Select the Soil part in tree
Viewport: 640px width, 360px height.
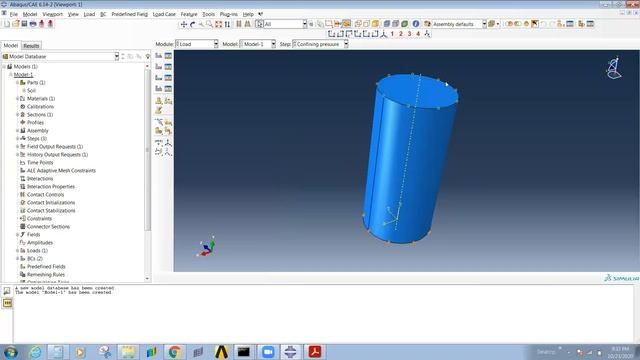click(31, 90)
